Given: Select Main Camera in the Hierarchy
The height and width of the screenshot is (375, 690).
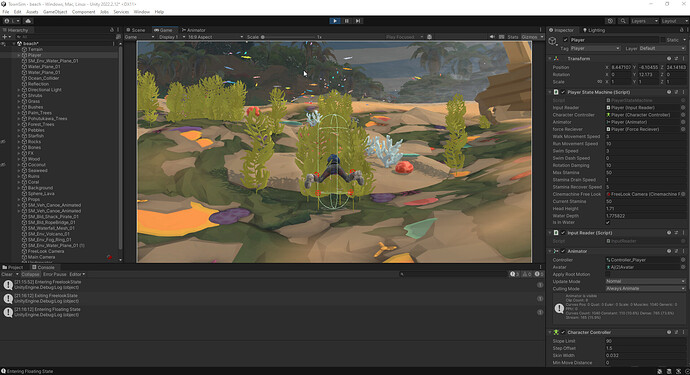Looking at the screenshot, I should pyautogui.click(x=41, y=257).
